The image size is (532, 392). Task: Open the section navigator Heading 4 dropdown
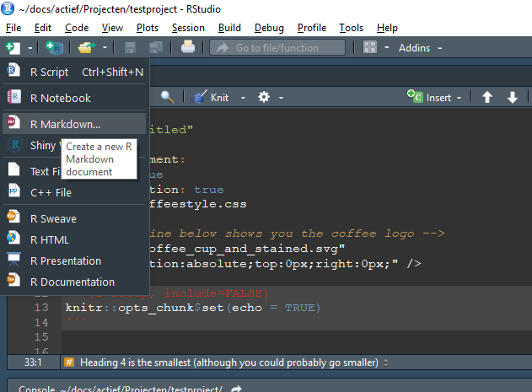(x=234, y=362)
